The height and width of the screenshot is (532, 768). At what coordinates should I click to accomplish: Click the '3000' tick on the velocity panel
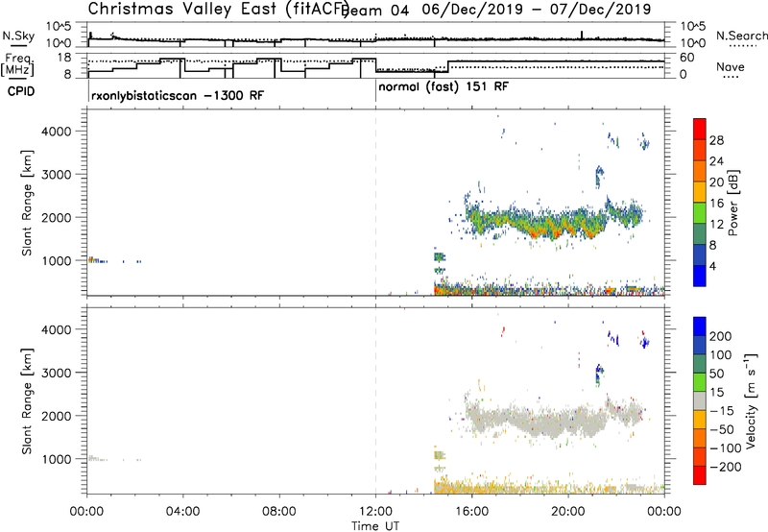57,373
